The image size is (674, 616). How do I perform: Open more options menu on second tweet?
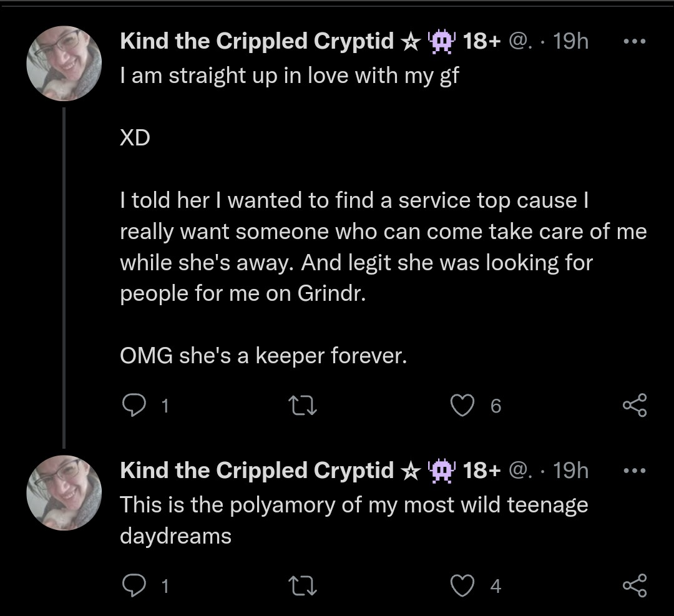click(635, 471)
